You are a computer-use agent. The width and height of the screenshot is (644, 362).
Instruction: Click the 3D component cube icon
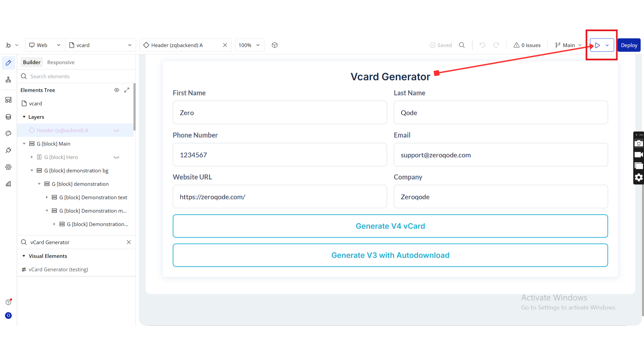[275, 45]
